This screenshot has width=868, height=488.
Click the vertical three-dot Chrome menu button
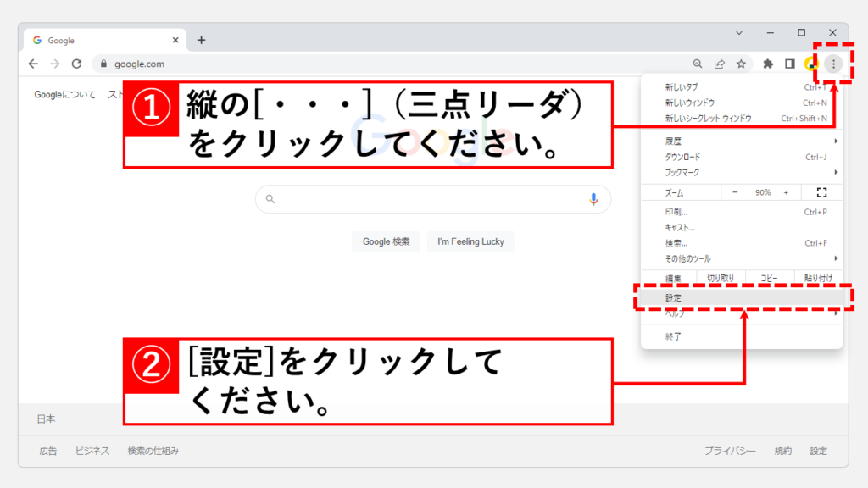pos(834,64)
